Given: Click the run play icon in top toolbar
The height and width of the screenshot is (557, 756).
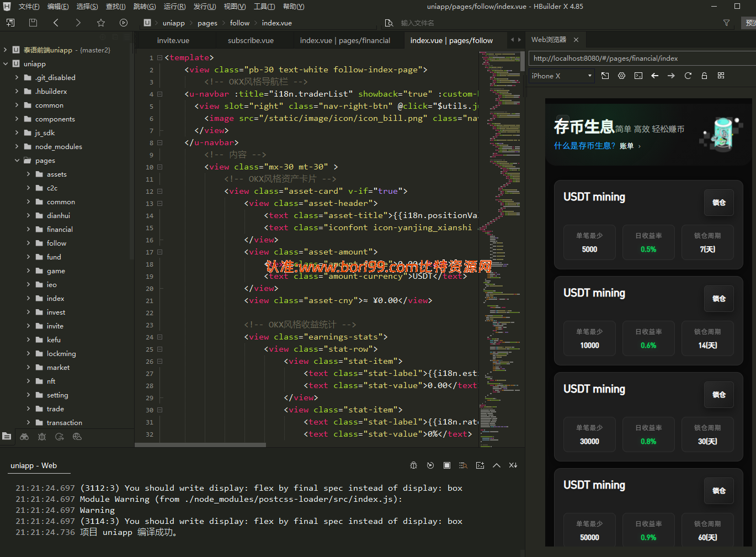Looking at the screenshot, I should (x=124, y=23).
